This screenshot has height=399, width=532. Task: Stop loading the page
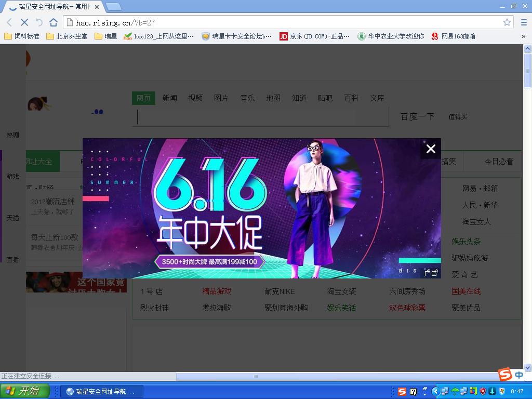24,23
